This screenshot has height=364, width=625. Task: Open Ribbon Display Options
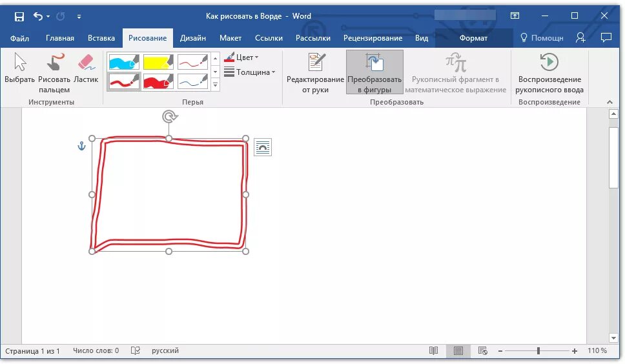click(515, 16)
